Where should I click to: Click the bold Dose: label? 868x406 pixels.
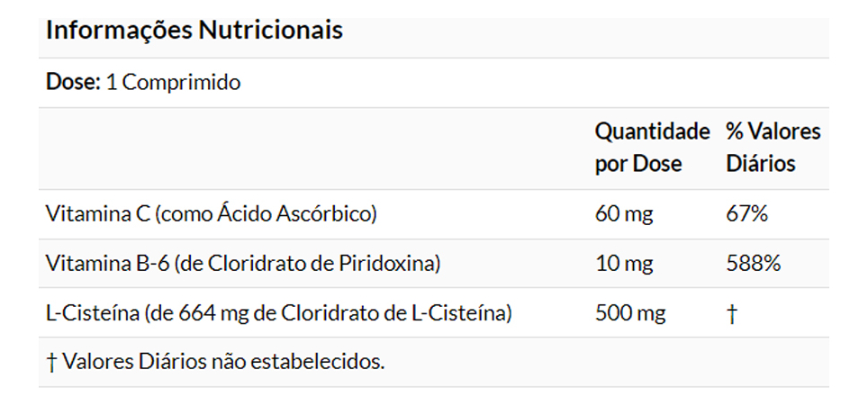coord(73,83)
